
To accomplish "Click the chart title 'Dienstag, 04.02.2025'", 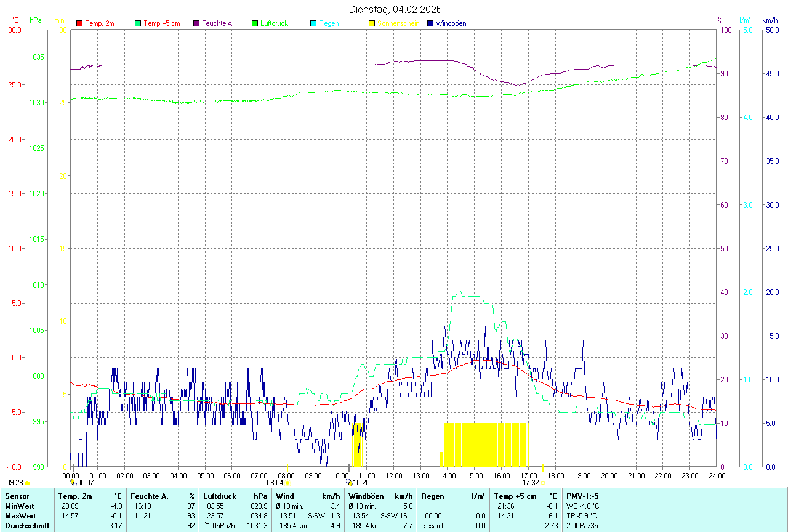I will [395, 9].
